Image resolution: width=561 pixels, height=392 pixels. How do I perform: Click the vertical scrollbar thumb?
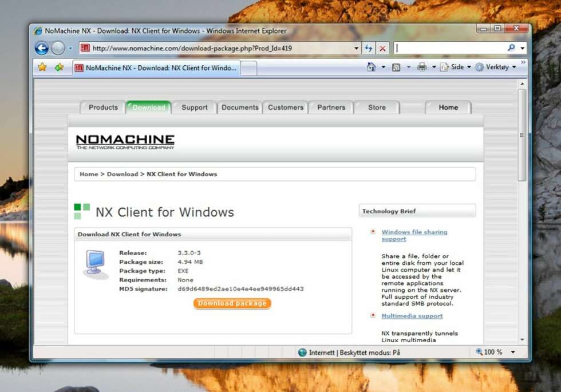coord(522,135)
